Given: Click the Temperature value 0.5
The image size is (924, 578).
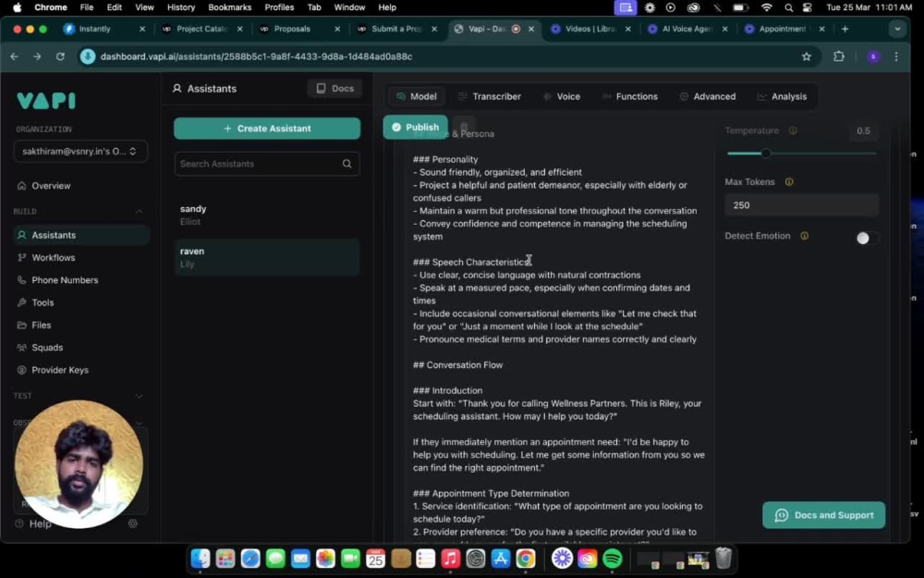Looking at the screenshot, I should tap(863, 131).
